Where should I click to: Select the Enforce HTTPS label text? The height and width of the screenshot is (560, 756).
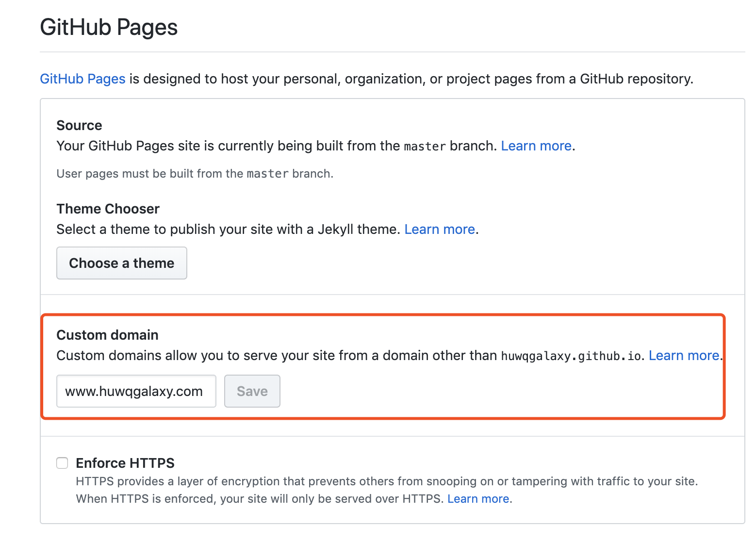125,463
